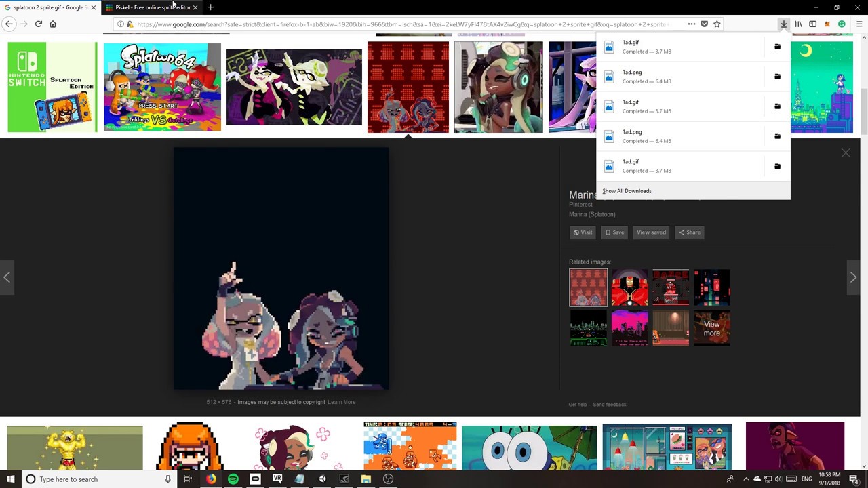Viewport: 868px width, 488px height.
Task: Select the Nintendo Switch Splatoon Edition thumbnail
Action: pyautogui.click(x=53, y=87)
